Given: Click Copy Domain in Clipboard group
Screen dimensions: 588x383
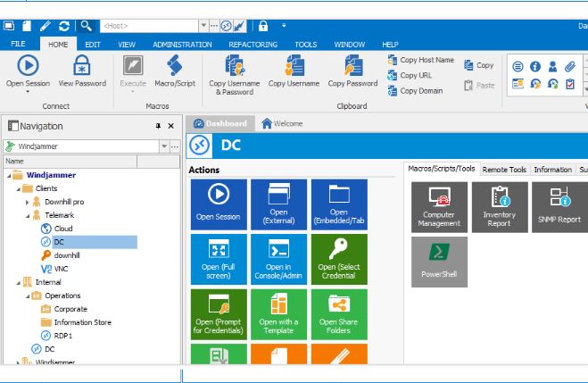Looking at the screenshot, I should 415,91.
